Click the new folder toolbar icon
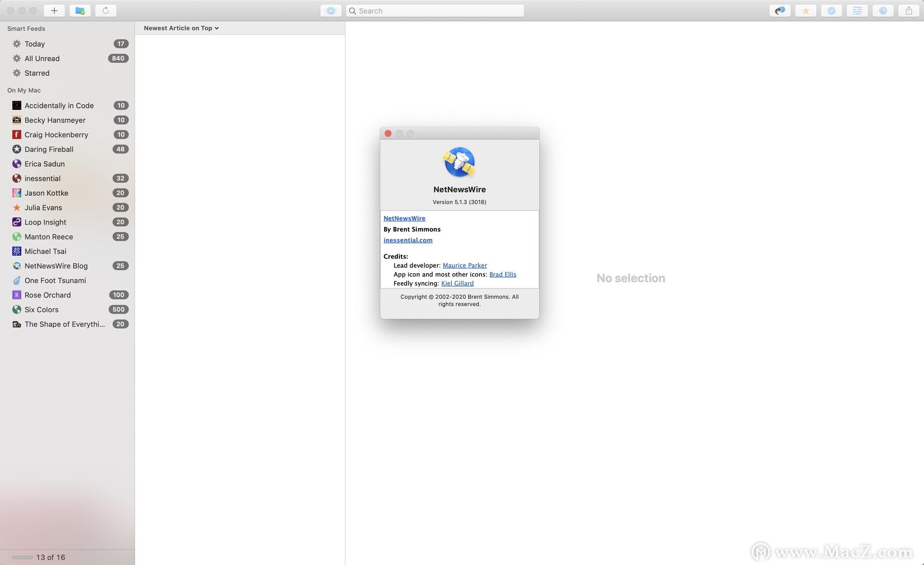 80,11
